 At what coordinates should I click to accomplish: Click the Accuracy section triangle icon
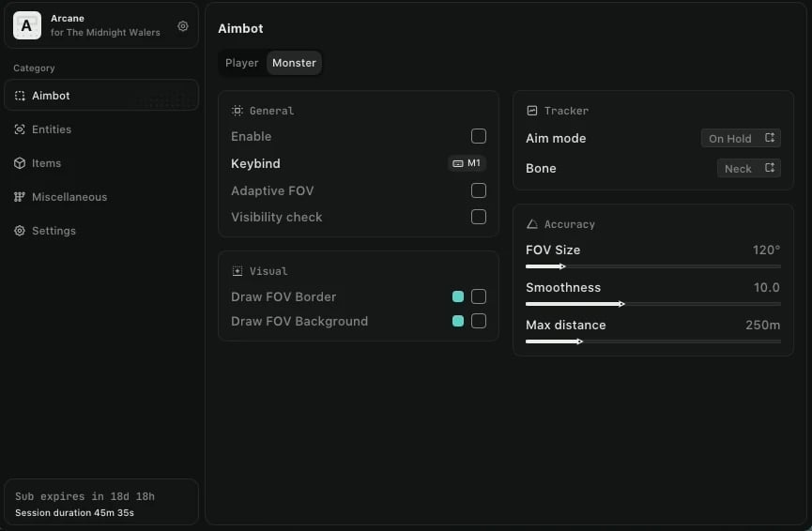(x=532, y=224)
